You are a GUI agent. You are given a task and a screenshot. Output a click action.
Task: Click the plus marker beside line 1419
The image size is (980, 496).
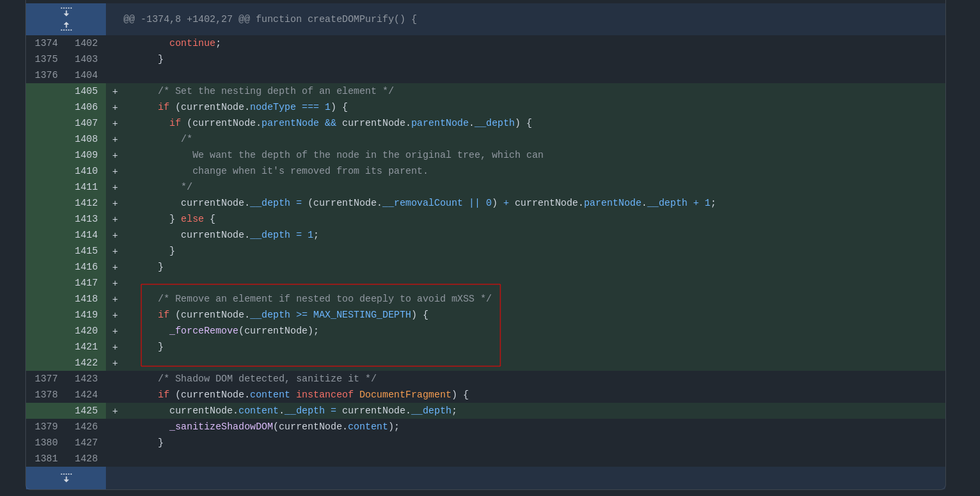click(x=115, y=314)
